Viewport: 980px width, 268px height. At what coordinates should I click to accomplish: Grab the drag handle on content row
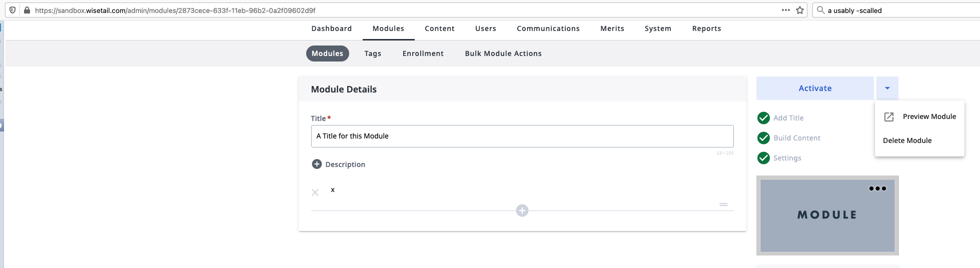pyautogui.click(x=723, y=204)
